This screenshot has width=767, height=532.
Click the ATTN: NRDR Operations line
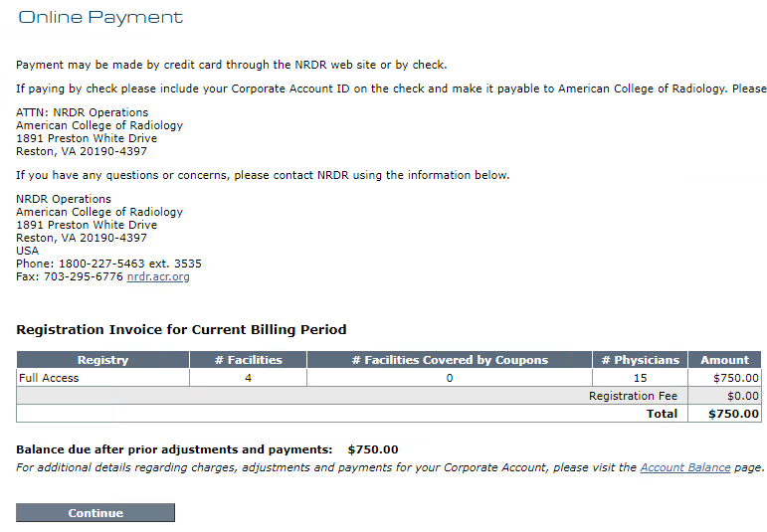coord(83,112)
